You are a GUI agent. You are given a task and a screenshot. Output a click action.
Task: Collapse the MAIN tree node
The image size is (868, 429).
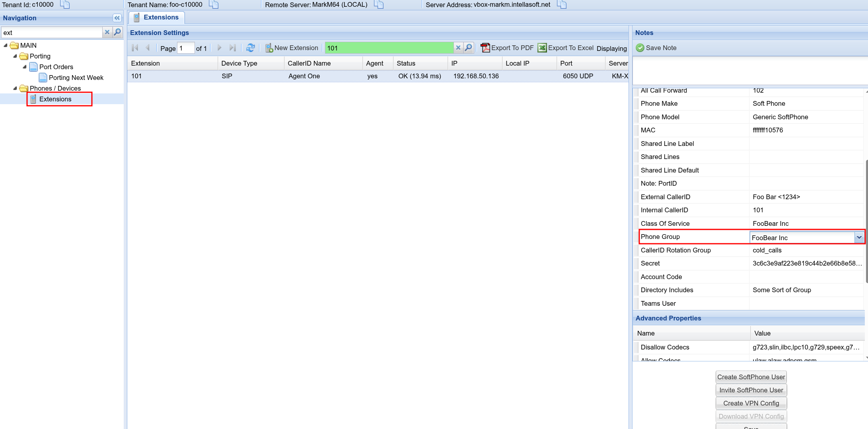(x=6, y=45)
